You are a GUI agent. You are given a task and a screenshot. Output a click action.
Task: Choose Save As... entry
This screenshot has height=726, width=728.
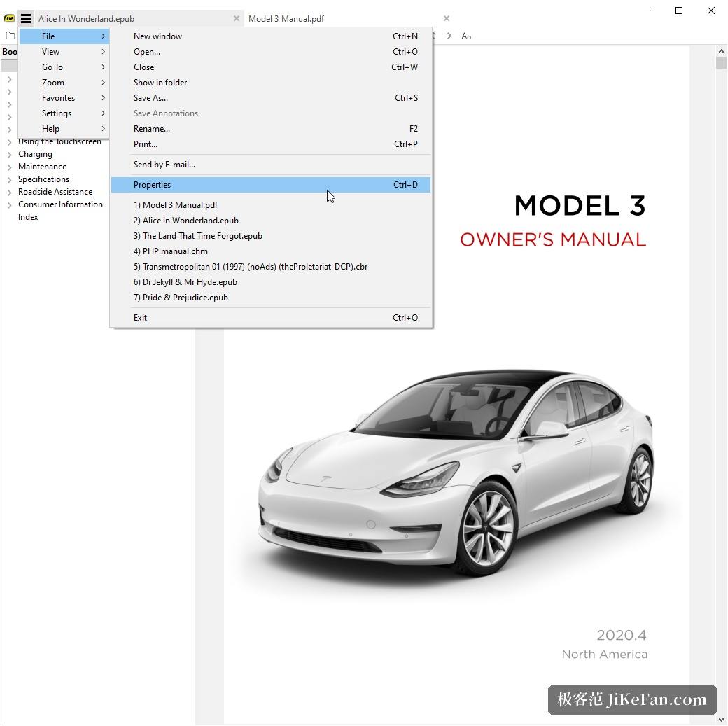[271, 97]
